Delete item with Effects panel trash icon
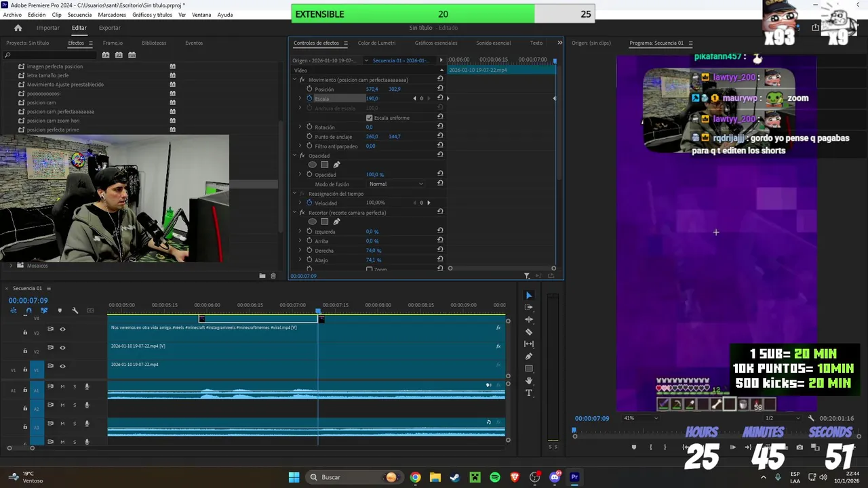The height and width of the screenshot is (488, 868). click(x=273, y=276)
